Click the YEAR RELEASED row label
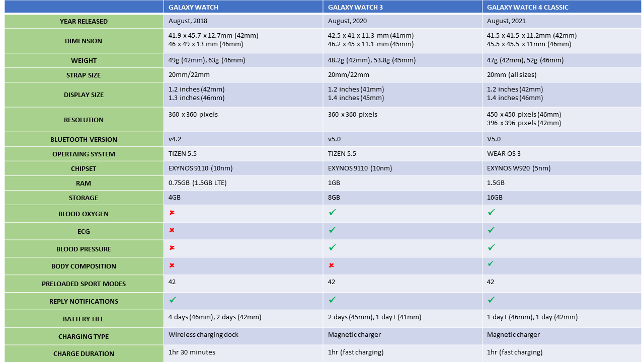 [84, 22]
